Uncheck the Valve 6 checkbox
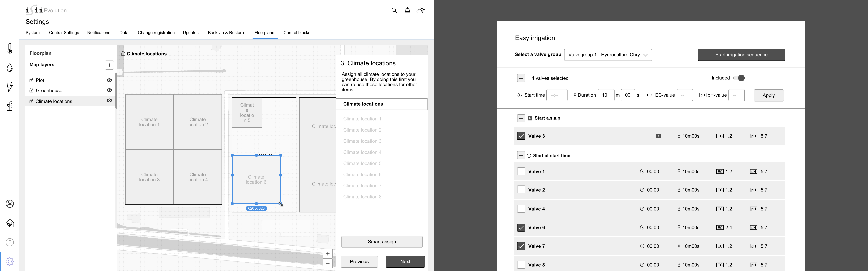Viewport: 868px width, 271px height. [521, 228]
